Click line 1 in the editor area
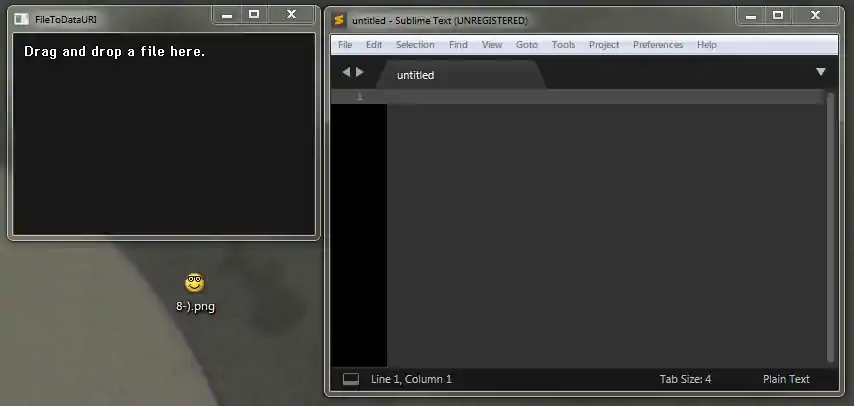Viewport: 854px width, 406px height. (600, 97)
